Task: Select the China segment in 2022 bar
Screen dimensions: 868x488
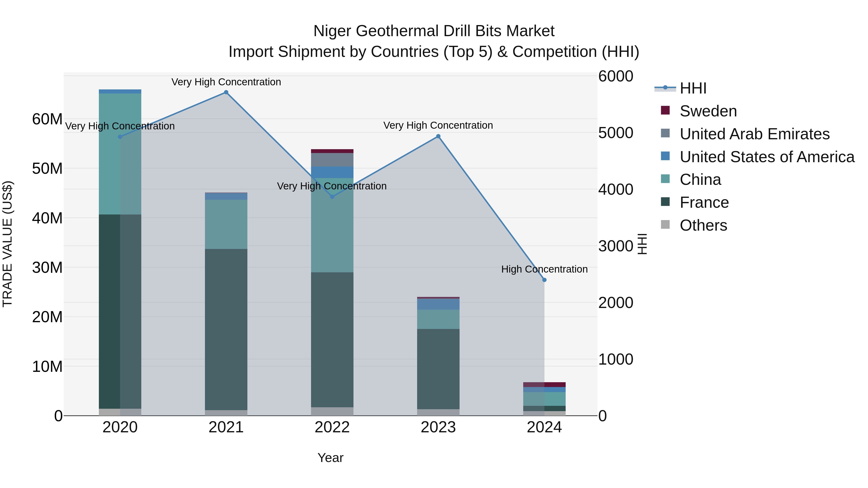Action: 332,225
